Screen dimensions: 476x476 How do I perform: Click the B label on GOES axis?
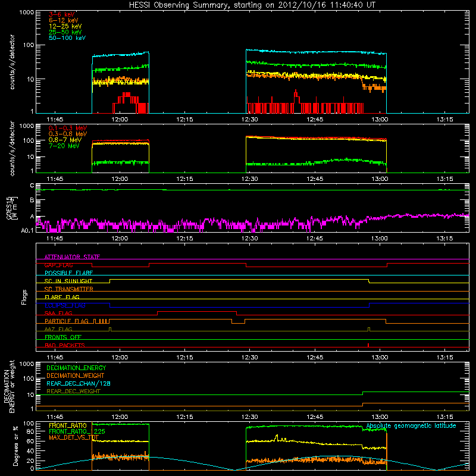click(32, 200)
